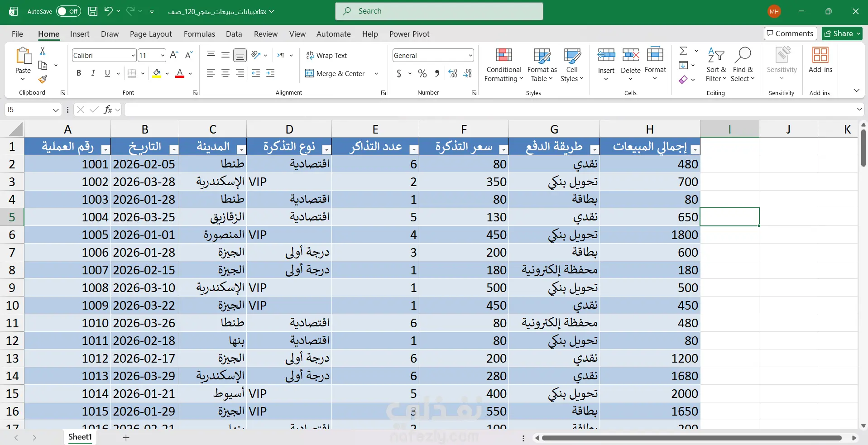
Task: Click the Increase Indent icon
Action: [270, 73]
